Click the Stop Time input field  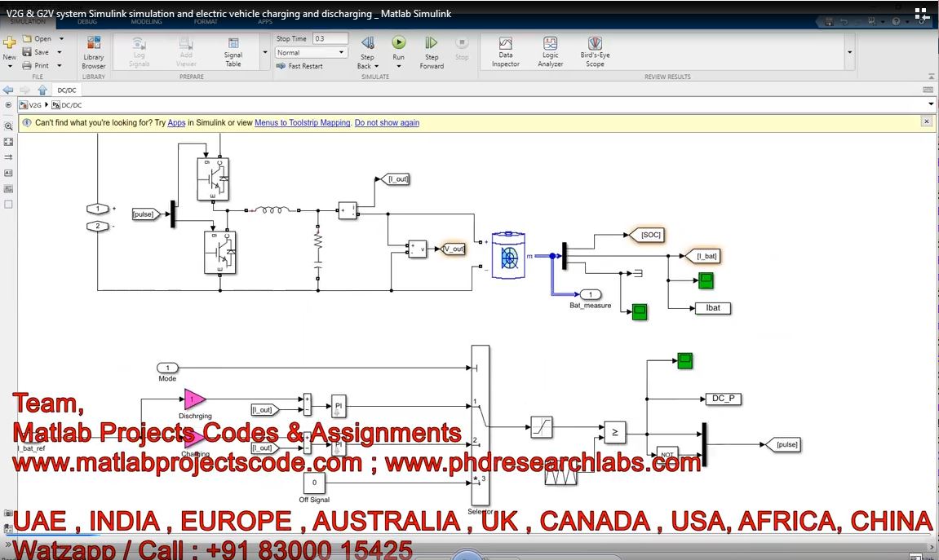(x=330, y=38)
